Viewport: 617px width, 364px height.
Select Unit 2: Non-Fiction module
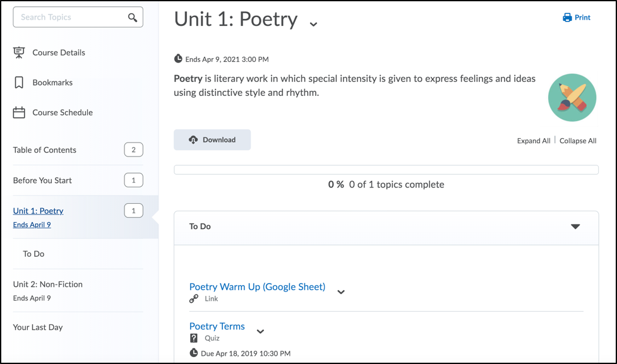(48, 285)
